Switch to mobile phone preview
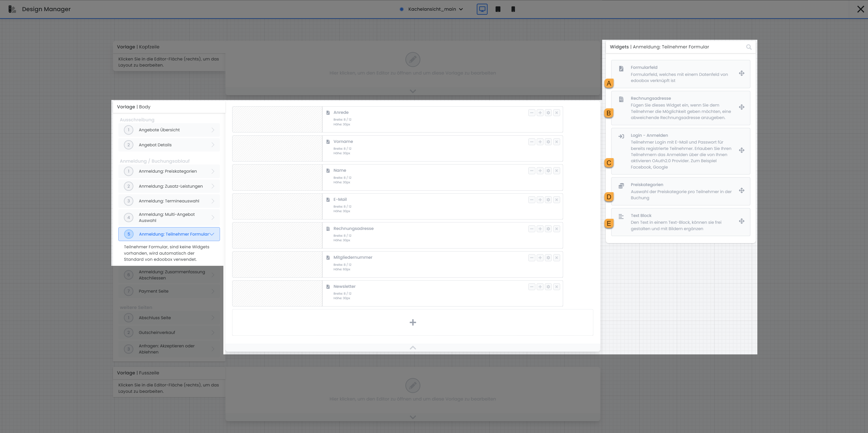Viewport: 868px width, 433px height. click(x=513, y=9)
